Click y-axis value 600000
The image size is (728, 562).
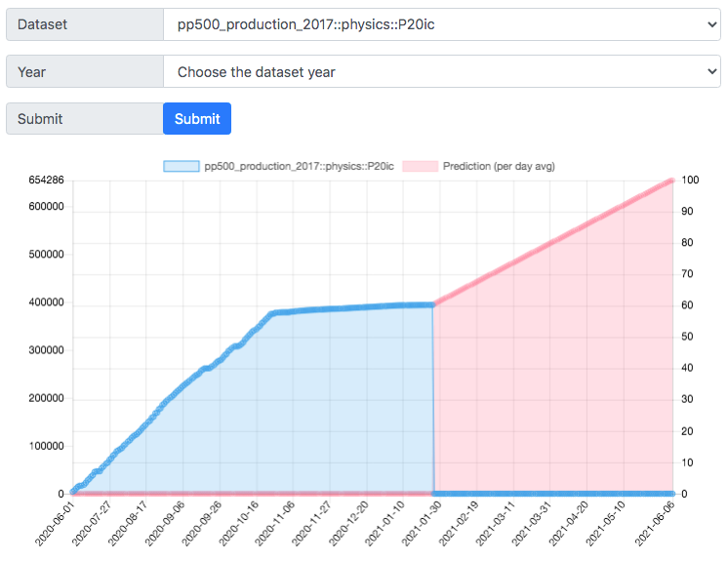tap(47, 207)
